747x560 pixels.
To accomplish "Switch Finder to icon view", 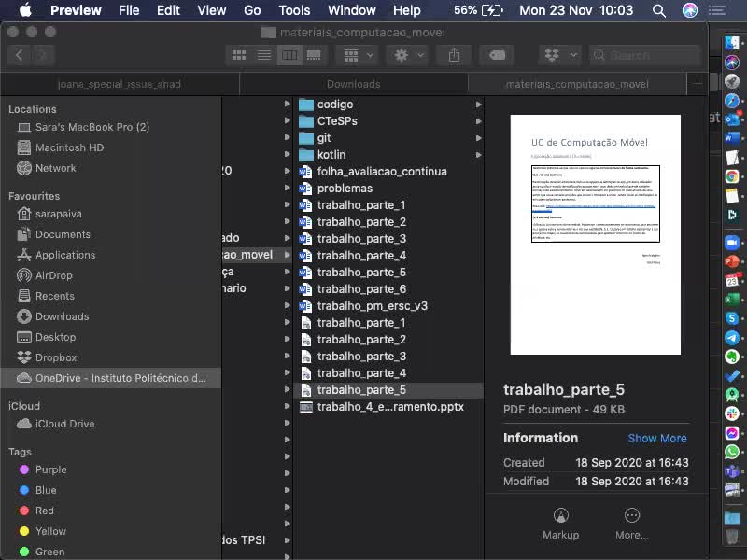I will click(239, 55).
